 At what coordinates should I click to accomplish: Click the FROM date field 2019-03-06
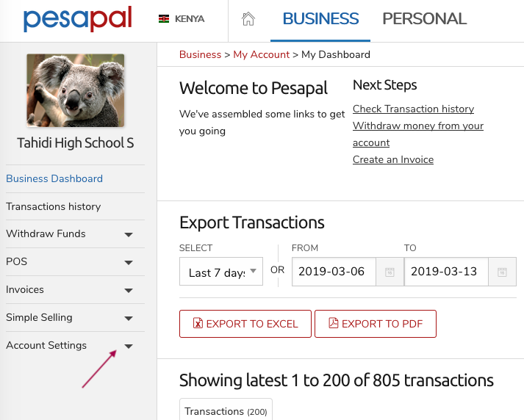click(x=334, y=272)
